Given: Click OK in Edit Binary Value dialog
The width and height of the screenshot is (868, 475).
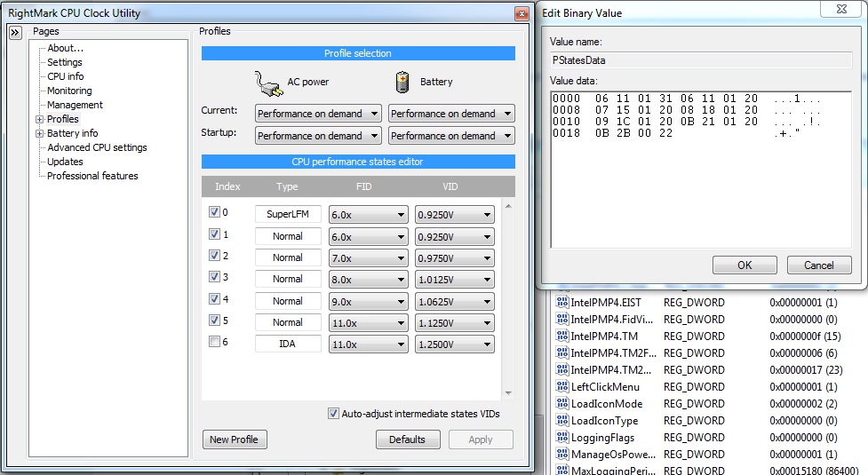Looking at the screenshot, I should coord(745,265).
